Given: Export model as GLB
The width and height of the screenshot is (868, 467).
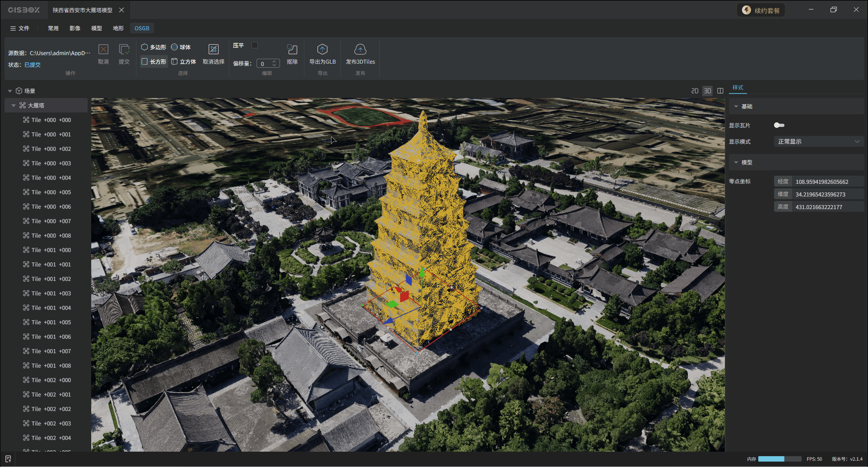Looking at the screenshot, I should click(x=322, y=50).
